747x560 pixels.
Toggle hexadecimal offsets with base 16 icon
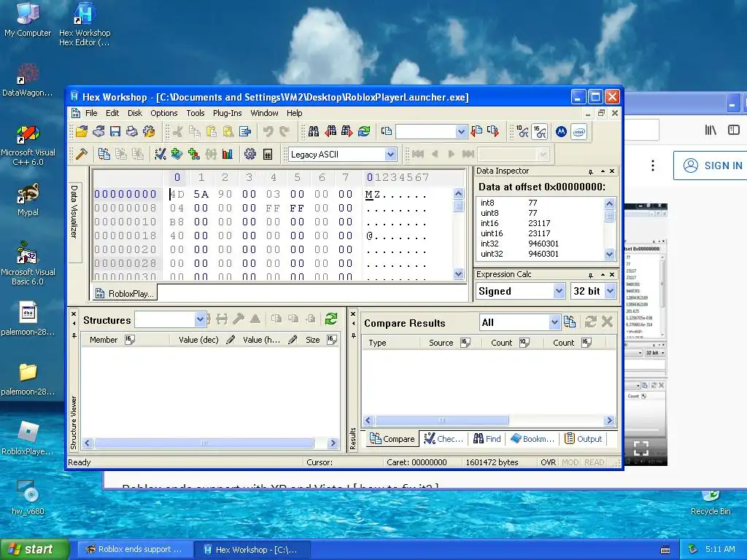pos(539,131)
